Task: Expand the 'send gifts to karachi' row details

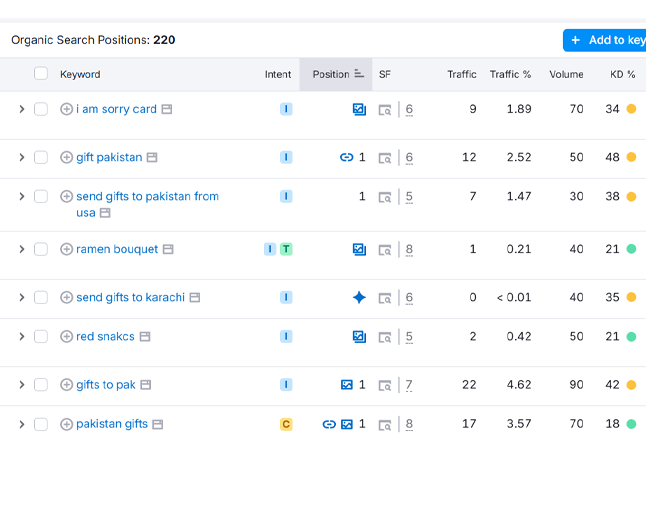Action: point(21,297)
